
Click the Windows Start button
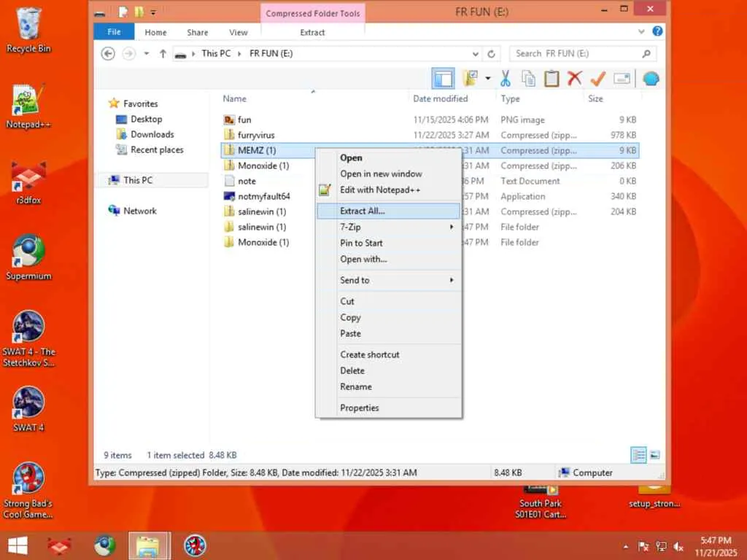(x=18, y=545)
